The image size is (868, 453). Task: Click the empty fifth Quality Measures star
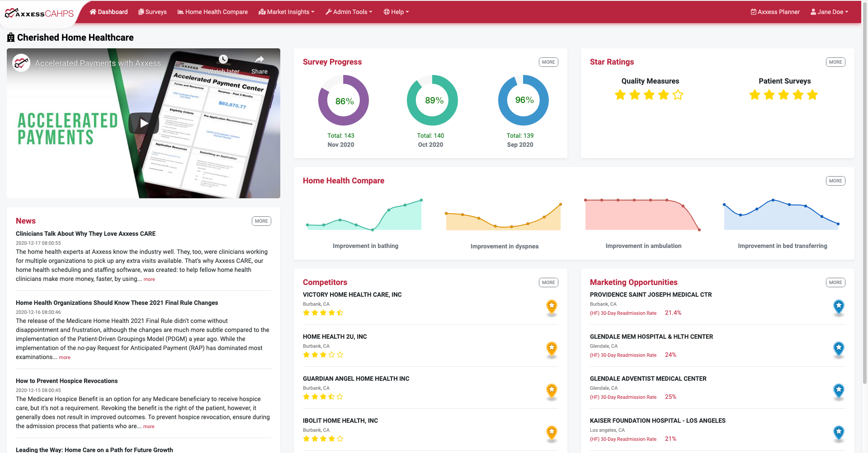678,95
